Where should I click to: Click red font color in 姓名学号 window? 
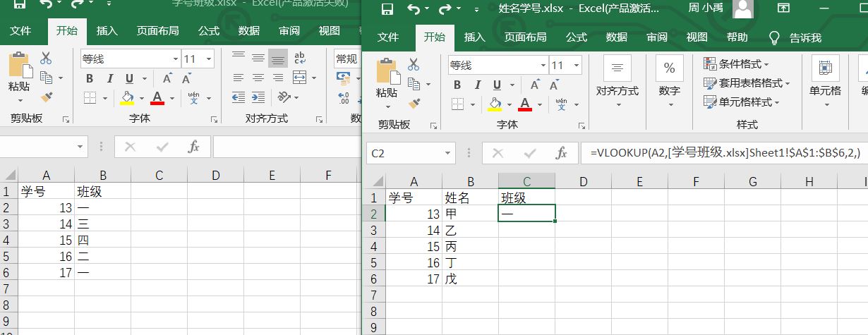524,104
